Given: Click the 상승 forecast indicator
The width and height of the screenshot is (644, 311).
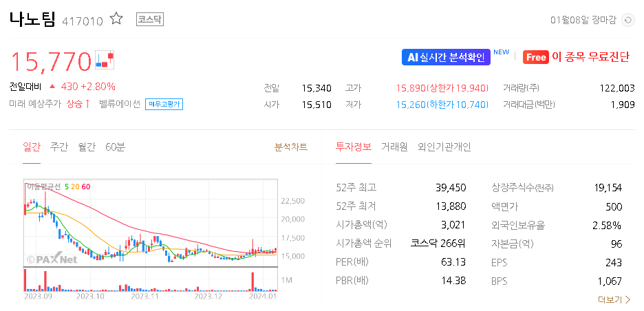Looking at the screenshot, I should click(x=78, y=105).
